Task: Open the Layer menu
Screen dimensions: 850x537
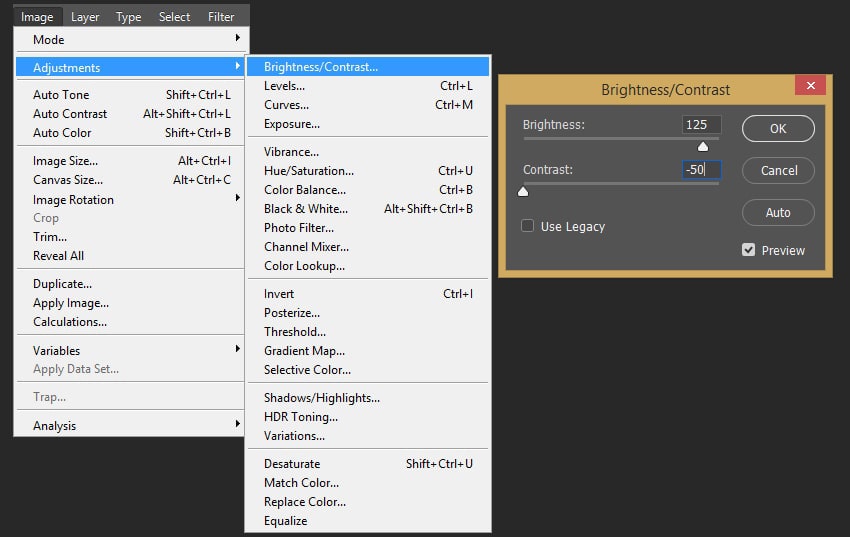Action: (85, 16)
